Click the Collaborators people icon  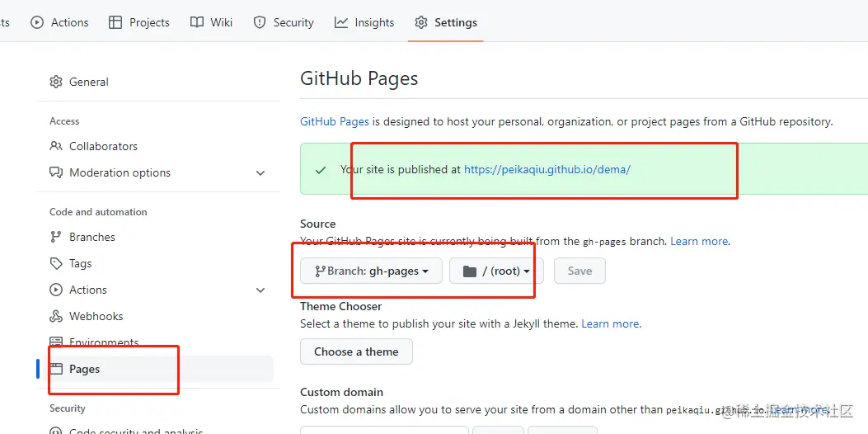coord(56,146)
